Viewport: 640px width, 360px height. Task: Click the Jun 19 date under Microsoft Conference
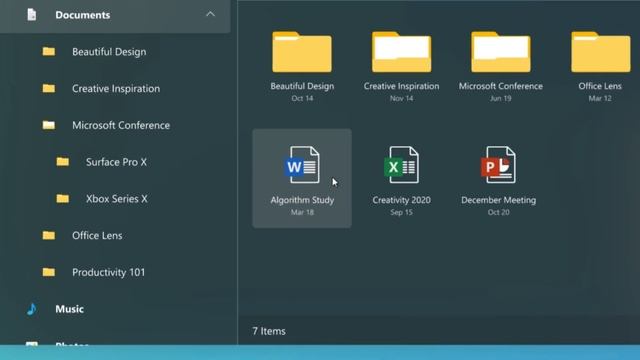(501, 98)
